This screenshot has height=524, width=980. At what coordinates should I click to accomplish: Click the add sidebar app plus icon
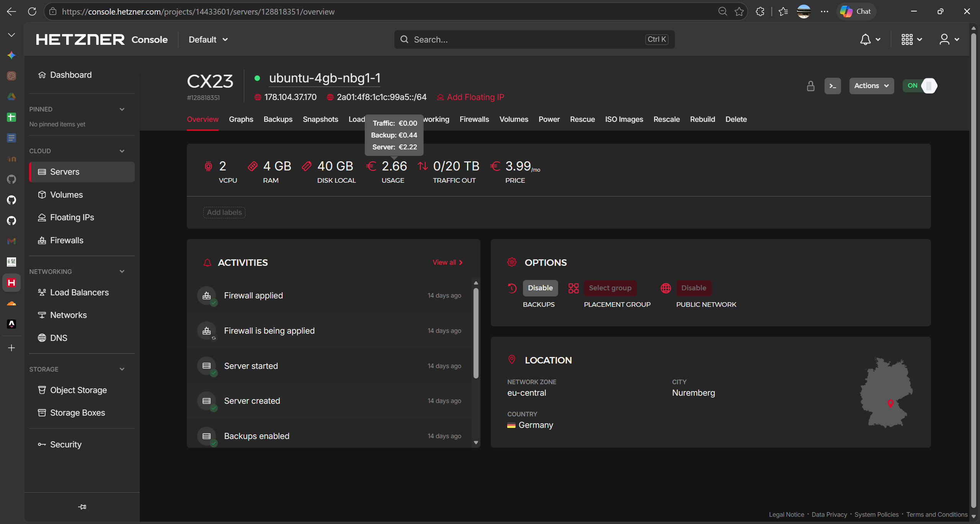(x=11, y=348)
